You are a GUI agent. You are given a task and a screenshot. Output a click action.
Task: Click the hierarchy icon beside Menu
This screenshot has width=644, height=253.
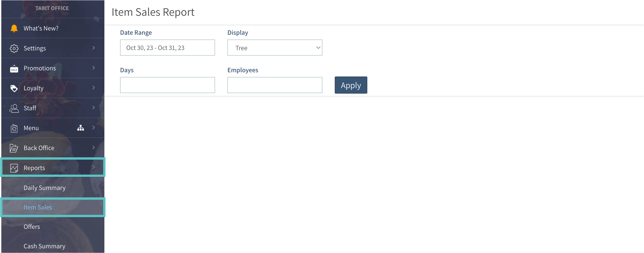pos(81,128)
